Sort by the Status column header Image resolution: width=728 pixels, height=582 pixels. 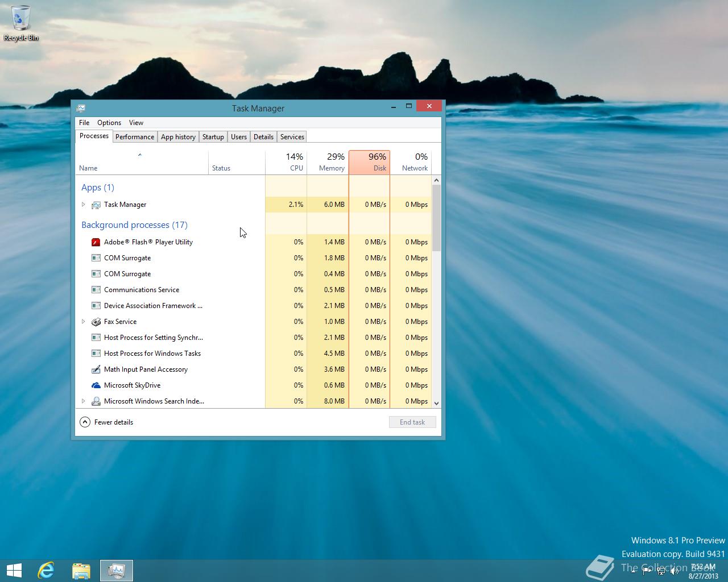(237, 163)
